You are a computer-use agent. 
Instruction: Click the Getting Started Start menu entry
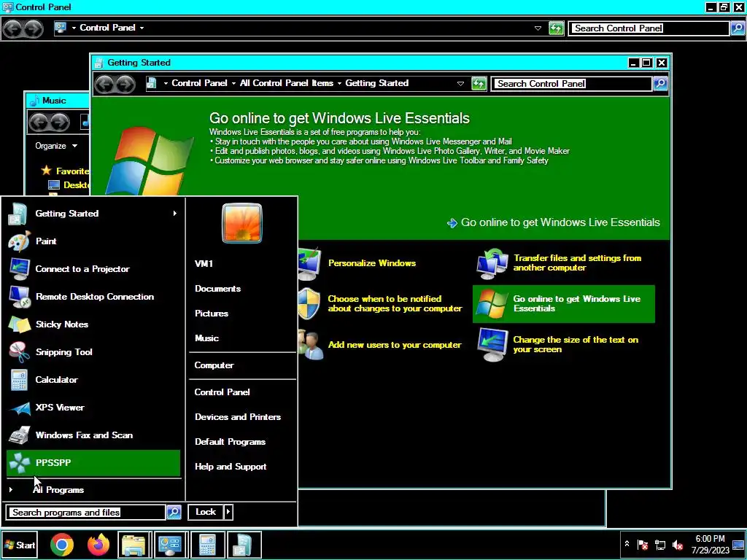coord(93,214)
